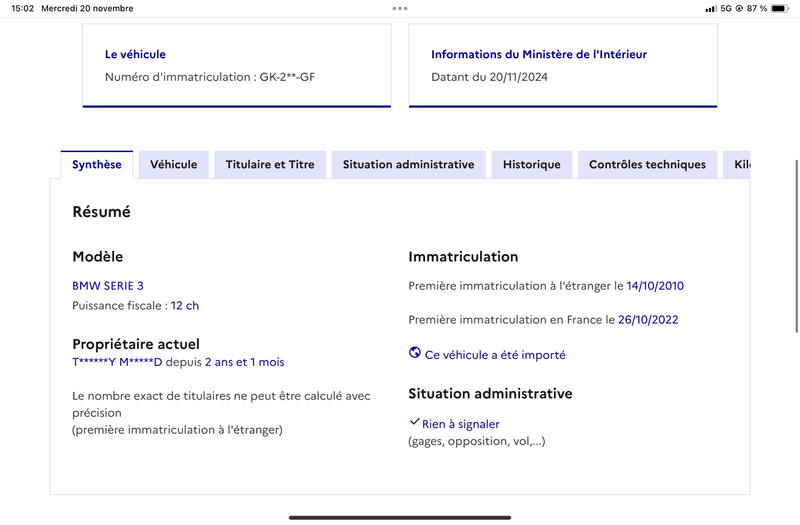
Task: Open the cut-off Kilométrage tab
Action: [737, 164]
